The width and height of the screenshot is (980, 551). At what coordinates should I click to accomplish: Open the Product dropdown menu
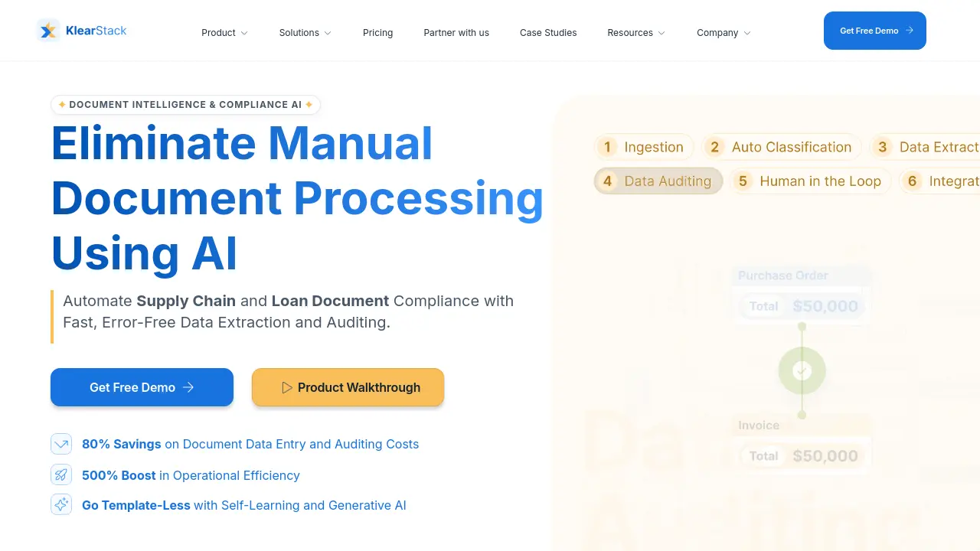[224, 33]
